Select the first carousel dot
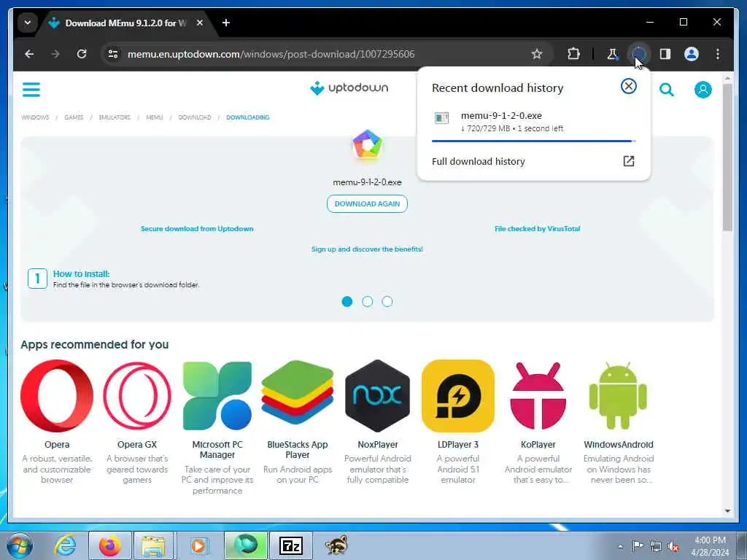Viewport: 747px width, 560px height. (347, 301)
